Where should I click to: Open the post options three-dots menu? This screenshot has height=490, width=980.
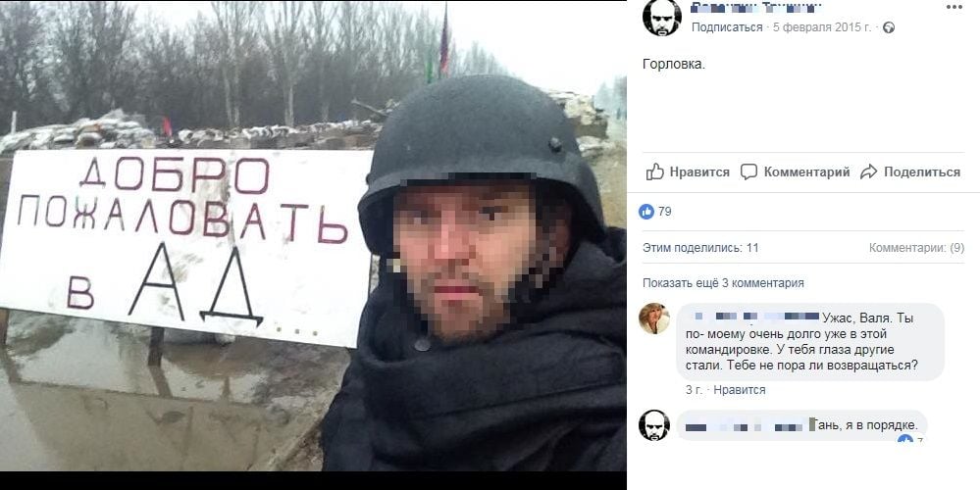pos(954,8)
